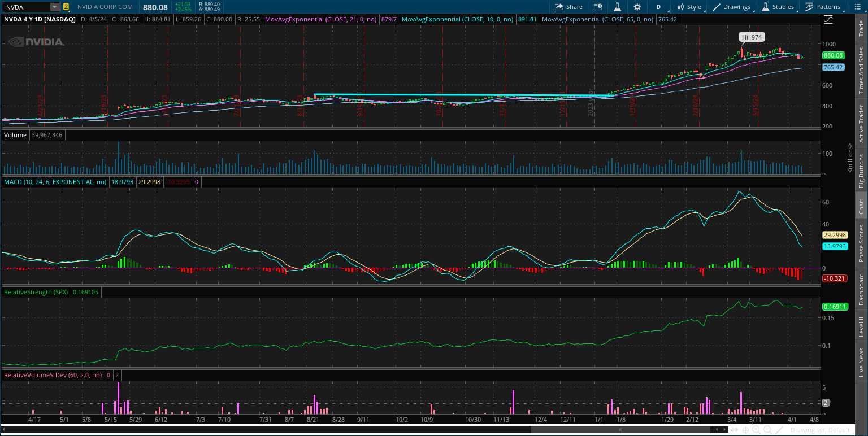
Task: Open chart settings gear icon
Action: tap(637, 7)
